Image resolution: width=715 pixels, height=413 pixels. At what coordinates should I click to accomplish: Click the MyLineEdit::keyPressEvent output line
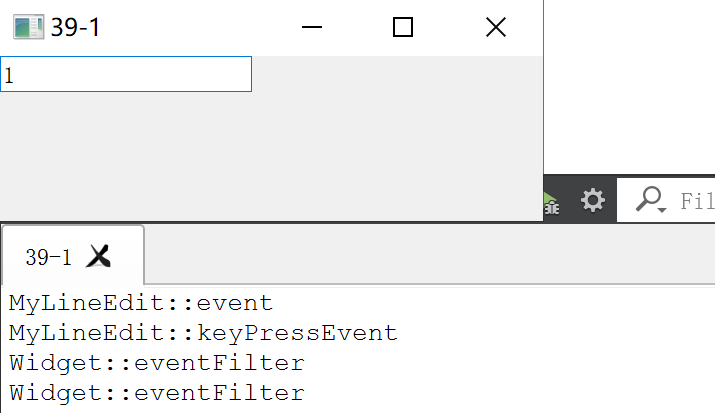click(x=203, y=333)
